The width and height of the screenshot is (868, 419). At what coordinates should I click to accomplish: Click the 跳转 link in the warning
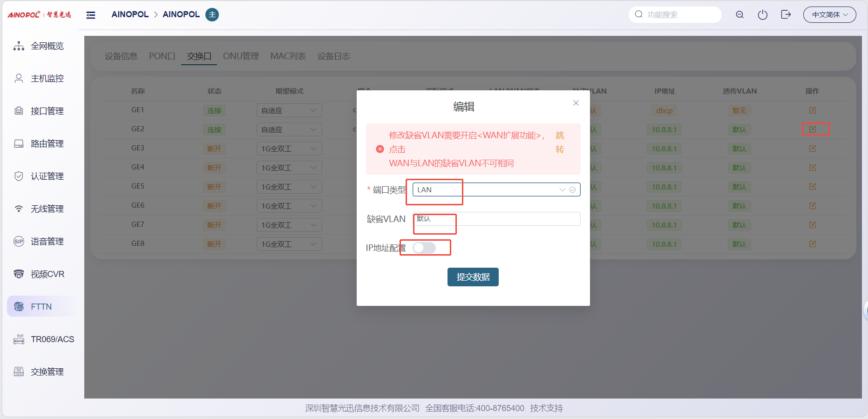560,142
